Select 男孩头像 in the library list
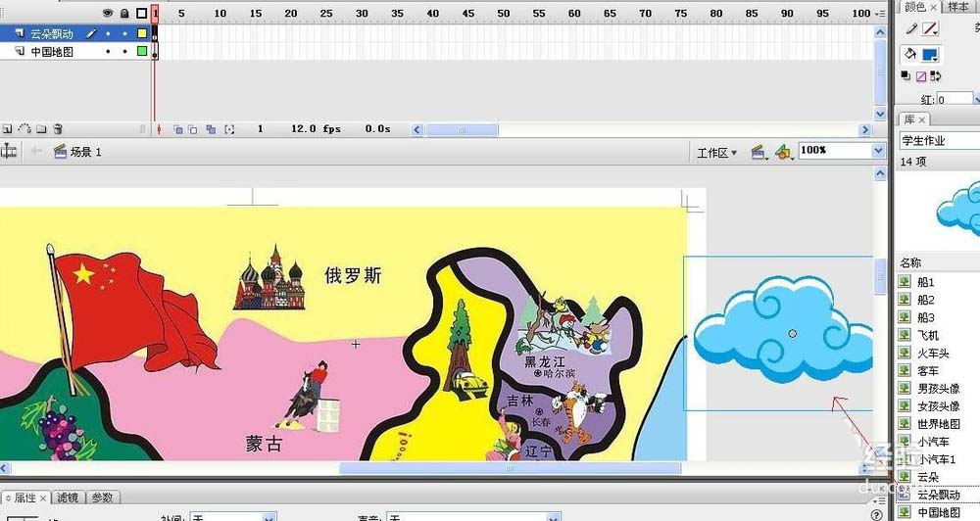This screenshot has height=521, width=980. pos(938,388)
